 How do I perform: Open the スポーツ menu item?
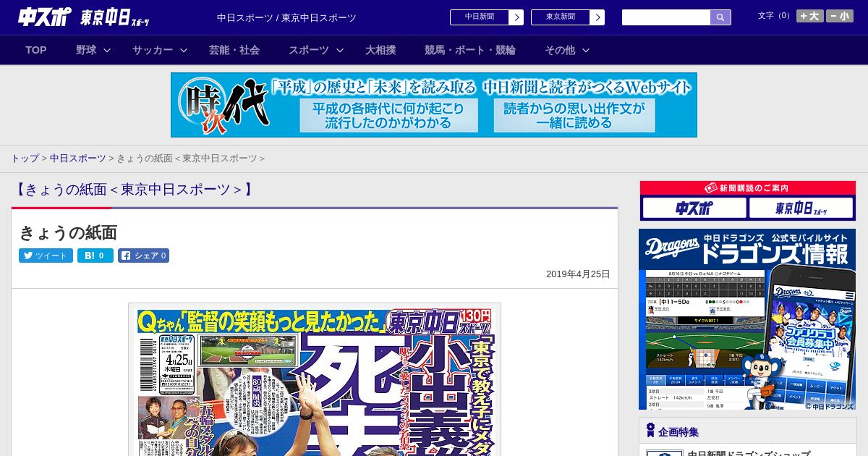coord(309,50)
